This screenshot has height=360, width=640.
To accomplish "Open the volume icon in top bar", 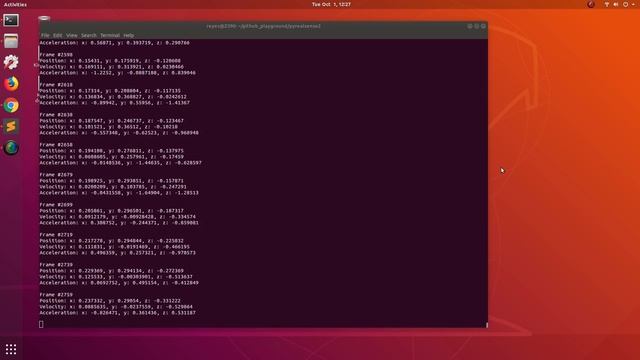I will click(x=616, y=4).
